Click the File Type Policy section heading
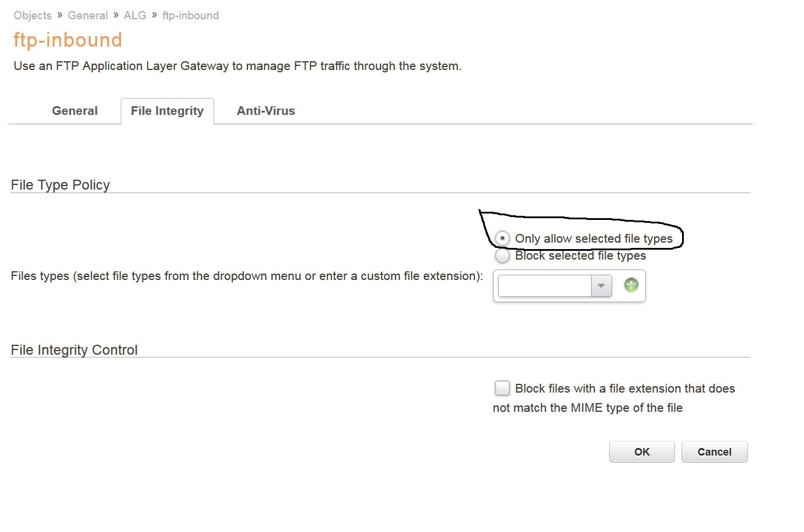The width and height of the screenshot is (804, 532). coord(60,185)
